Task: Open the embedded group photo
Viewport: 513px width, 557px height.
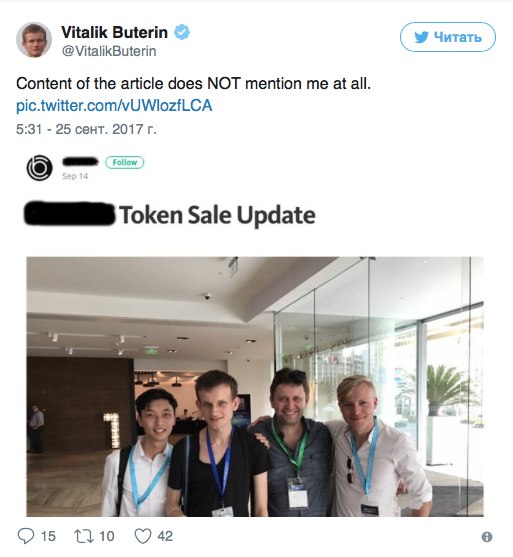Action: (x=255, y=386)
